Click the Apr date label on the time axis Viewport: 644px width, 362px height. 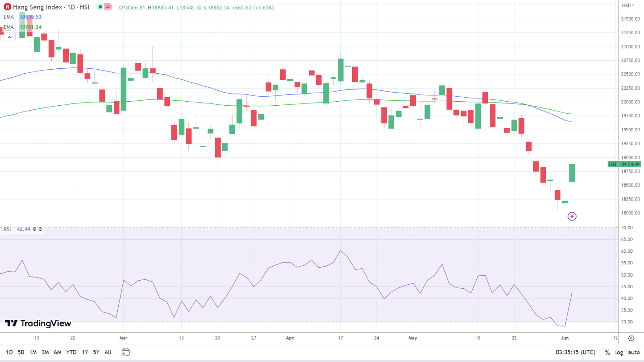(x=290, y=338)
